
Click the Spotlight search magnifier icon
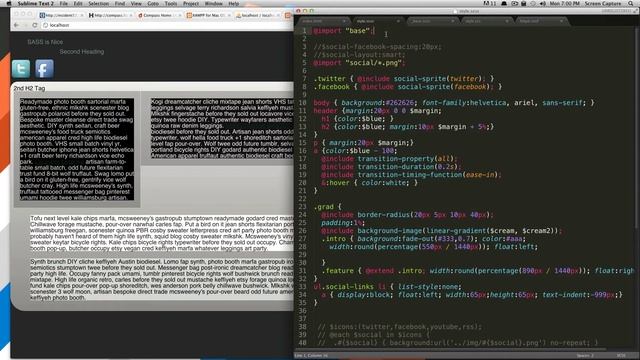tap(631, 3)
